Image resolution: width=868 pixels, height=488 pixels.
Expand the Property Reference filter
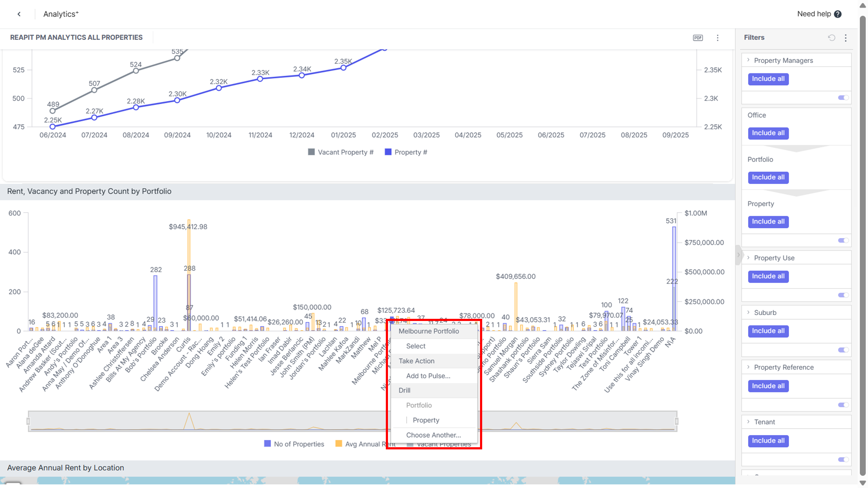(749, 367)
